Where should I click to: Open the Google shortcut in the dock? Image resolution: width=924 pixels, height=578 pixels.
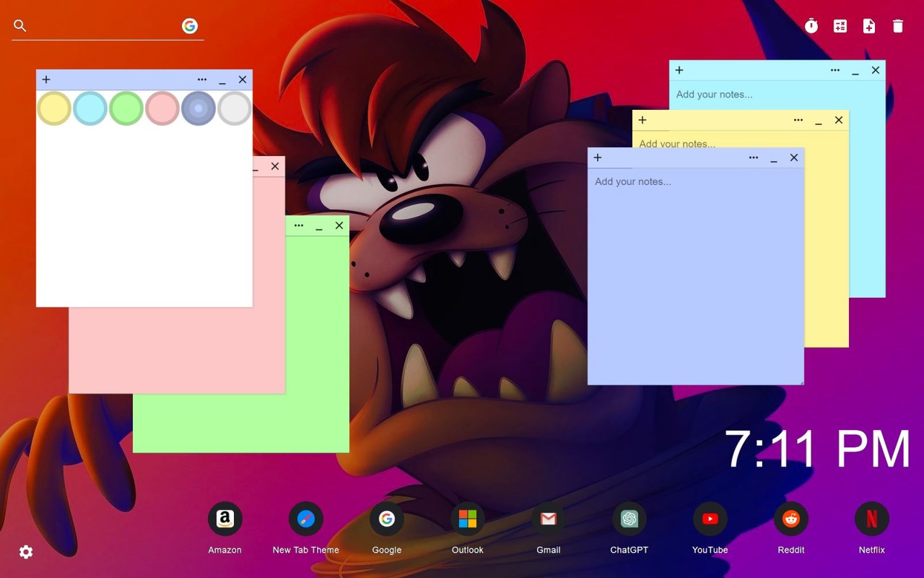click(x=387, y=519)
